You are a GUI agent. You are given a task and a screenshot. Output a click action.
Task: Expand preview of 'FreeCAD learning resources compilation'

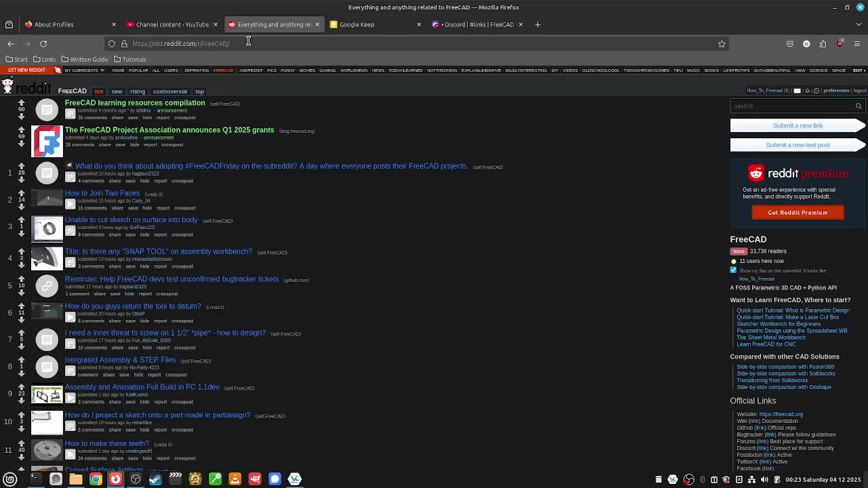coord(70,114)
